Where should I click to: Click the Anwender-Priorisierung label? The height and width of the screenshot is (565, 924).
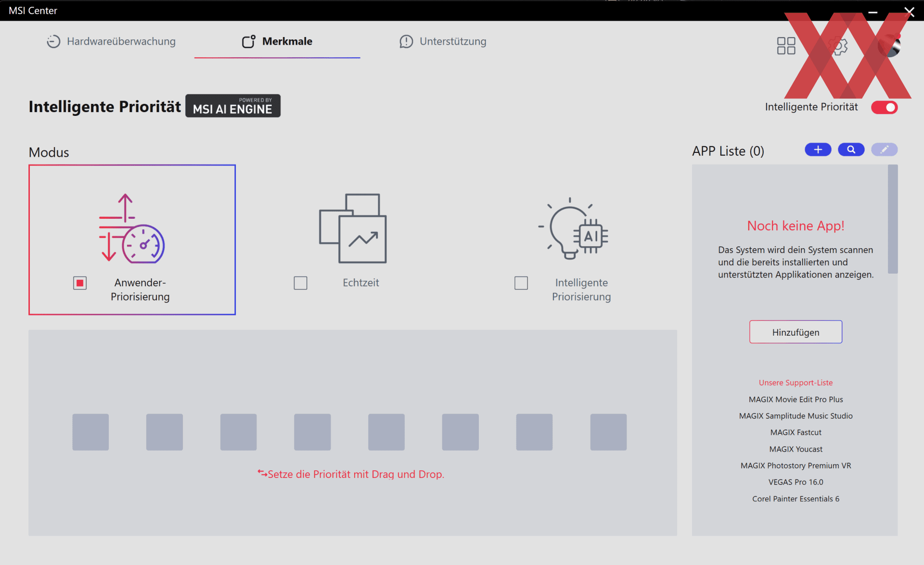(x=140, y=289)
